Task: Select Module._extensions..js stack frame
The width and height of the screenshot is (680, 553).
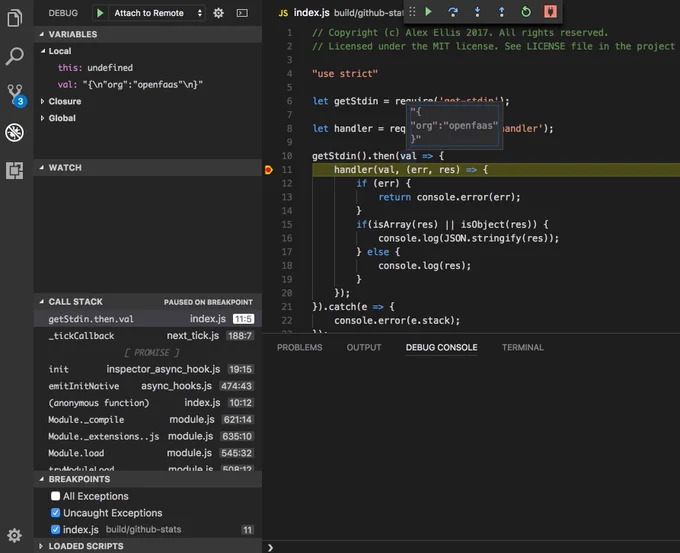Action: [x=148, y=436]
